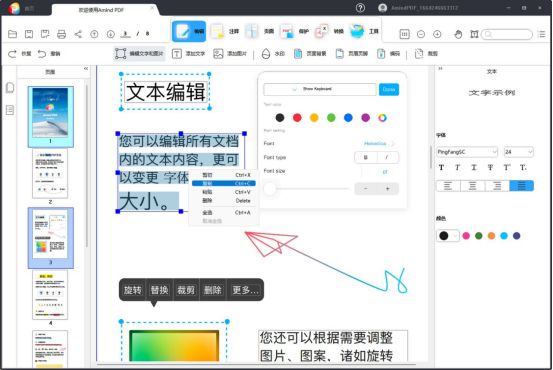Open the Page Background (页面背景) tool

click(x=310, y=54)
